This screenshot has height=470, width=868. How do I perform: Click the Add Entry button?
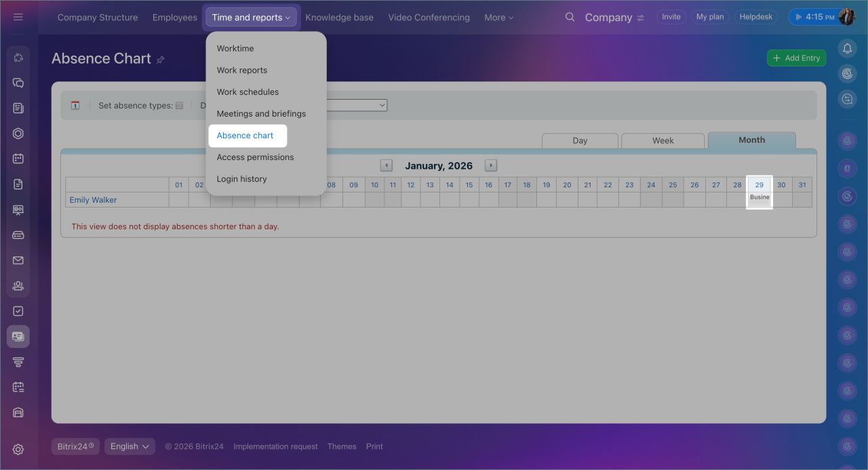(796, 58)
